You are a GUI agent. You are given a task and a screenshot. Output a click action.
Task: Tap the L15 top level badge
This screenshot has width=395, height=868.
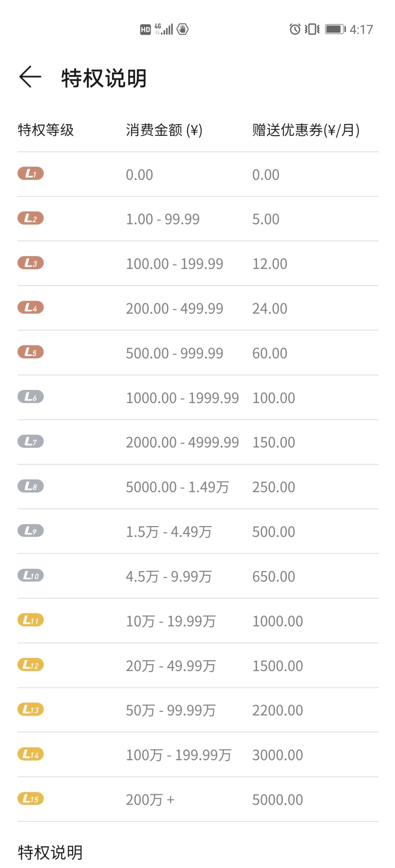pyautogui.click(x=31, y=799)
